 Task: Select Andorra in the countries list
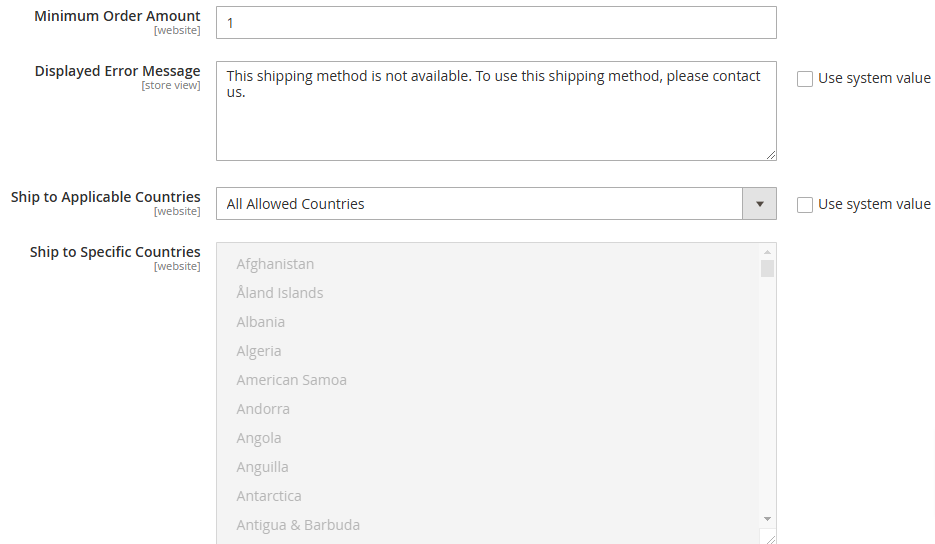pos(263,409)
